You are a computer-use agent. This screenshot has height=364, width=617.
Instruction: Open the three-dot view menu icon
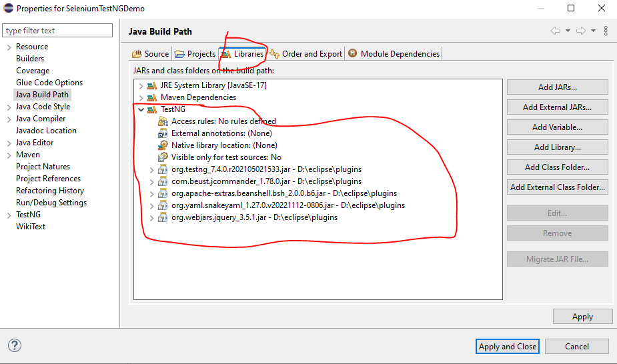point(606,31)
